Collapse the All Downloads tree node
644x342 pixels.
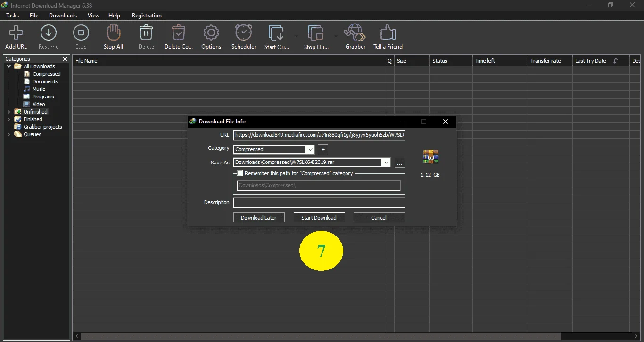[x=9, y=66]
